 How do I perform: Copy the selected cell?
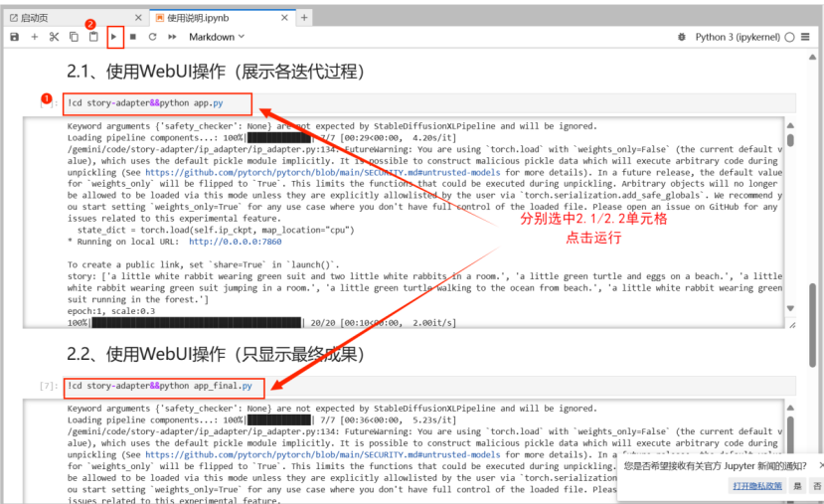coord(74,37)
